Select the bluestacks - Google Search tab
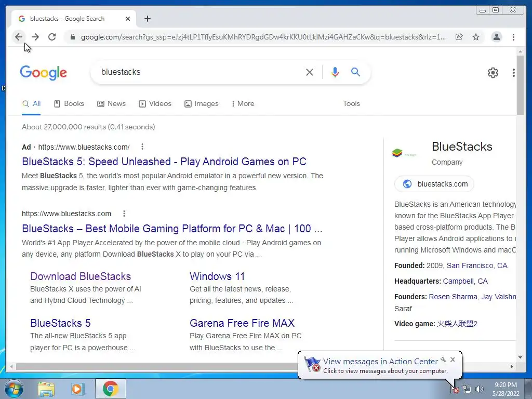This screenshot has height=399, width=532. [x=74, y=19]
